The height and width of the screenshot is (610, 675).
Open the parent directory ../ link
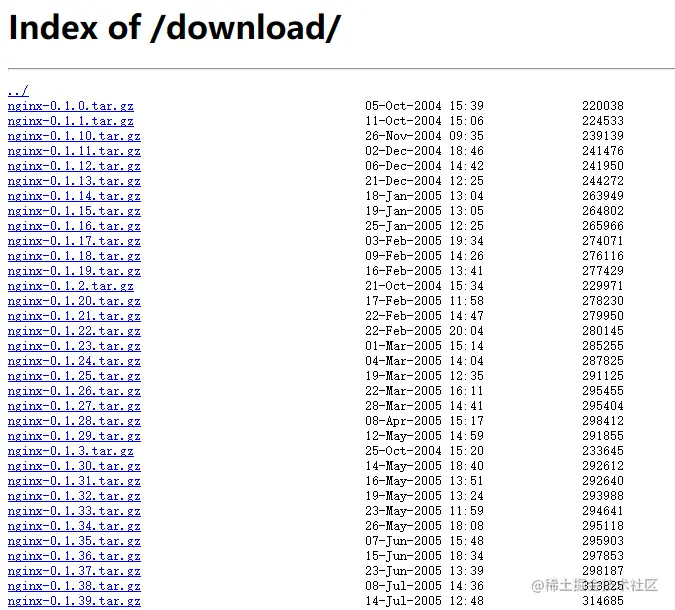pos(18,91)
